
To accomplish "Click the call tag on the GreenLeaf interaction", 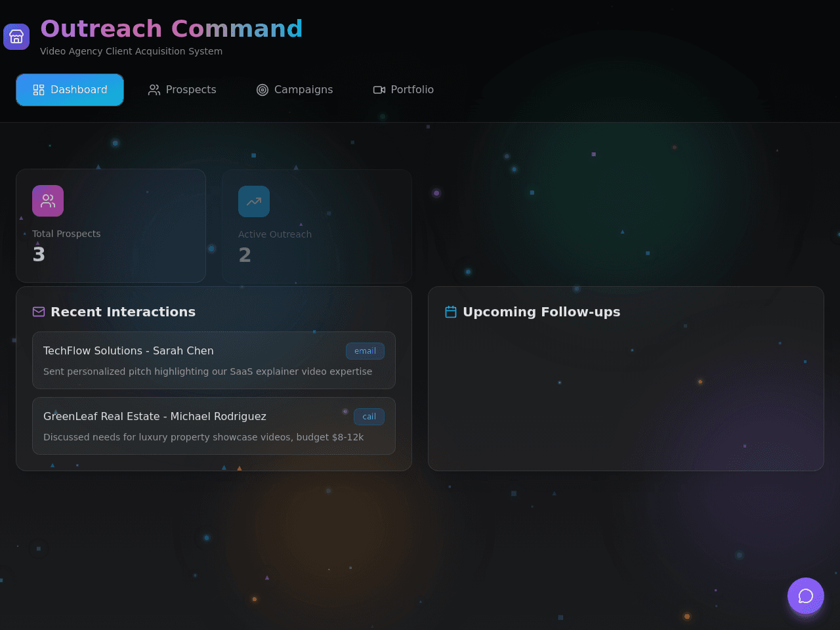I will click(x=369, y=417).
